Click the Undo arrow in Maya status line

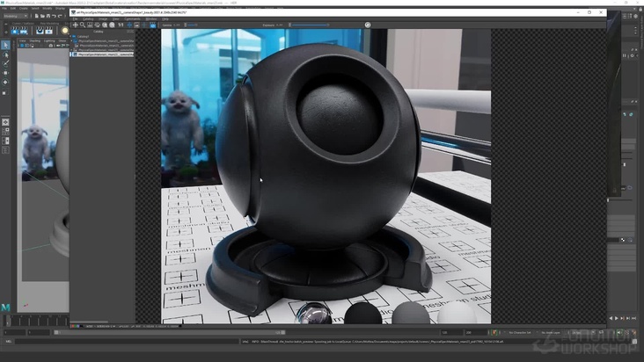click(x=54, y=16)
